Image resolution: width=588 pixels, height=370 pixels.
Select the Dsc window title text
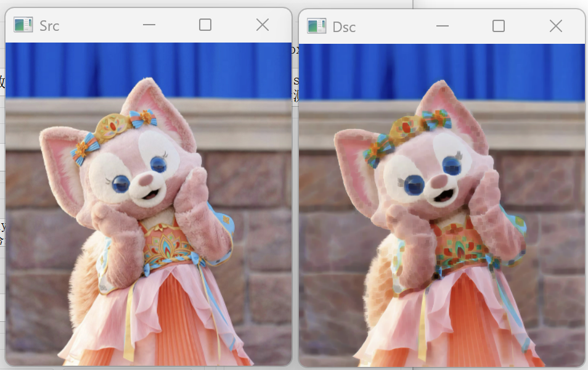tap(344, 27)
